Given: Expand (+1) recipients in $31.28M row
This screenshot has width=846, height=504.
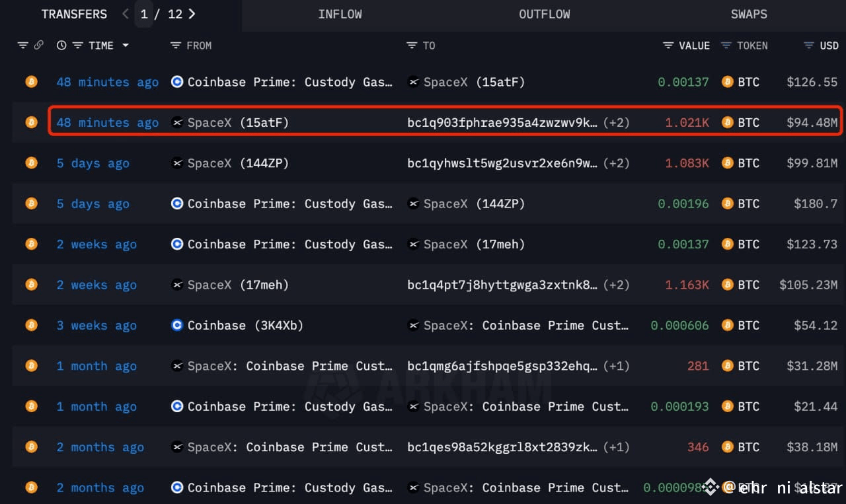Looking at the screenshot, I should (x=616, y=366).
